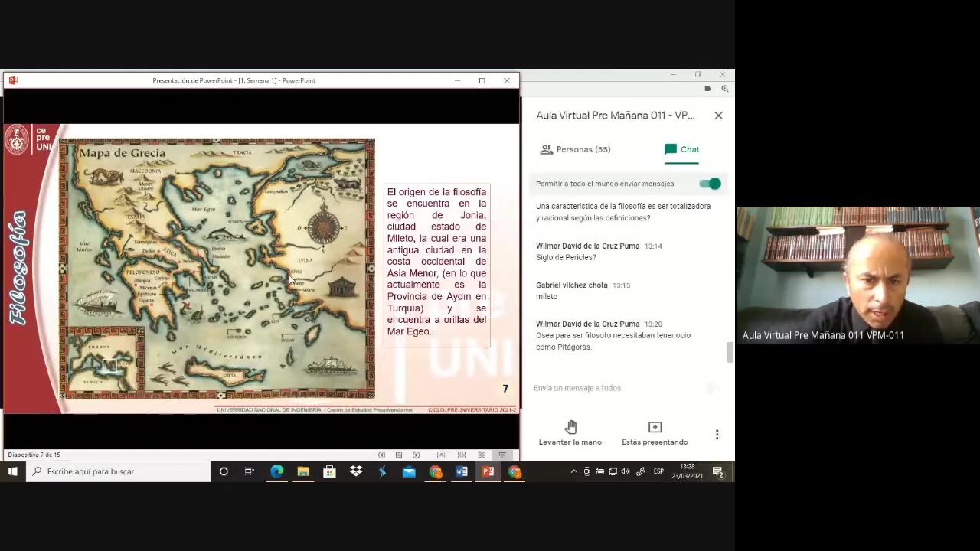The width and height of the screenshot is (980, 551).
Task: Open the slide menu icon in status bar
Action: click(x=399, y=455)
